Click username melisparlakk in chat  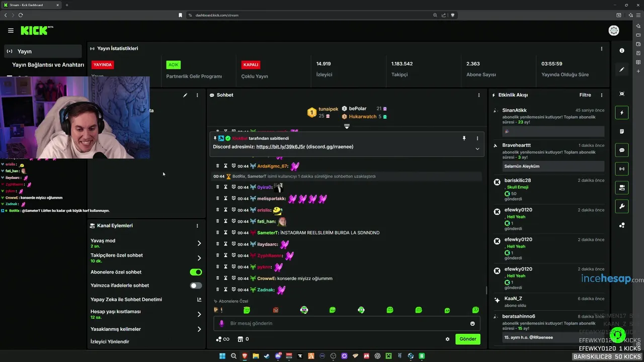[x=272, y=199]
